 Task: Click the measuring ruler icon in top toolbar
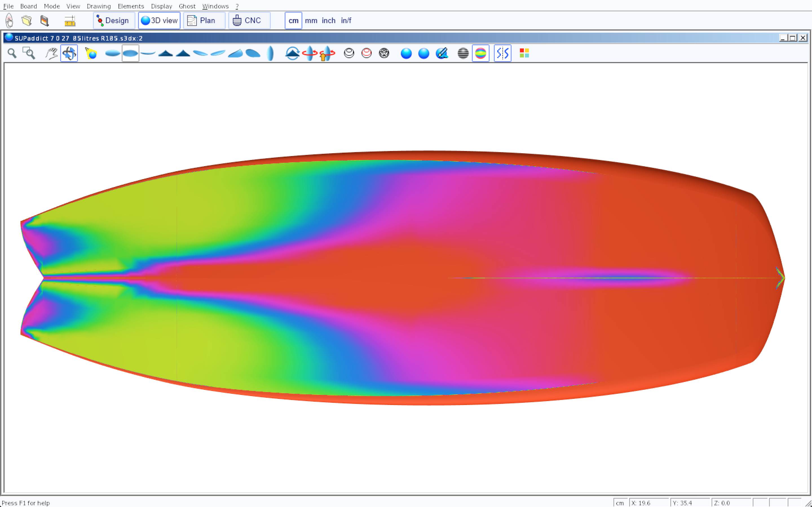tap(70, 21)
